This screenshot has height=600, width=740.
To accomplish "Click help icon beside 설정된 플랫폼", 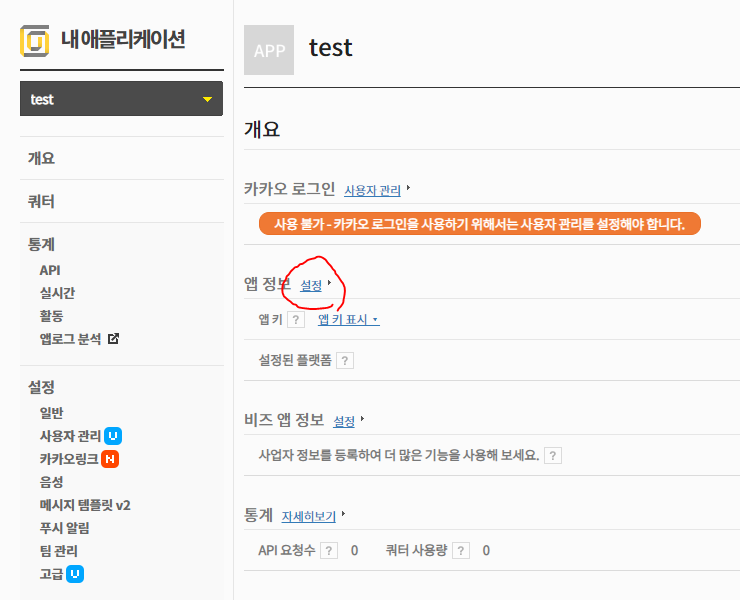I will [345, 361].
